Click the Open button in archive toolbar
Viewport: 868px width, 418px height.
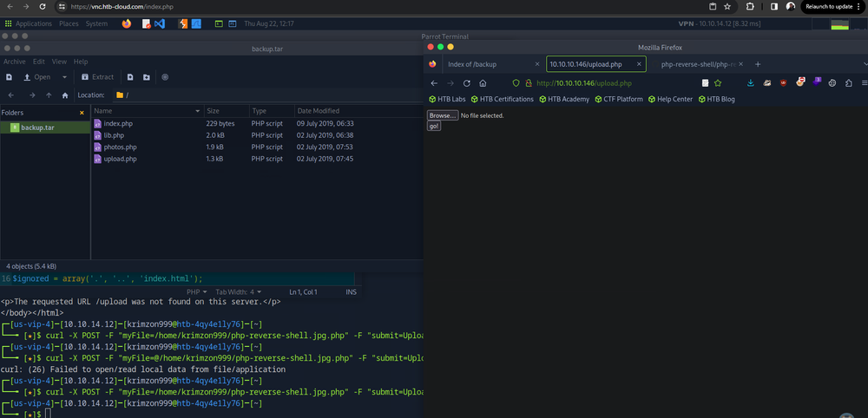tap(37, 77)
